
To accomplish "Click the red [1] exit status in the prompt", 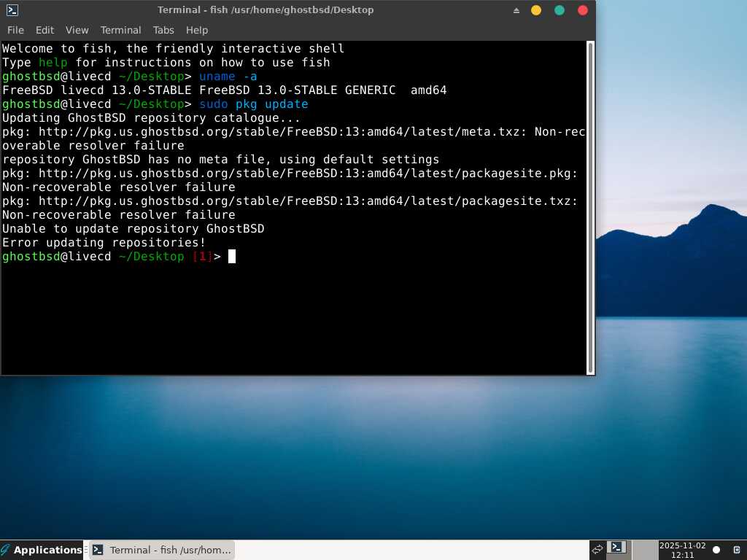I will click(203, 256).
